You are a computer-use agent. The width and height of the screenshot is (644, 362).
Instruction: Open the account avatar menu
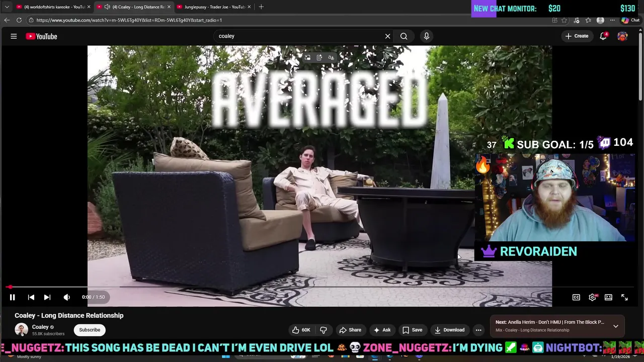[622, 36]
